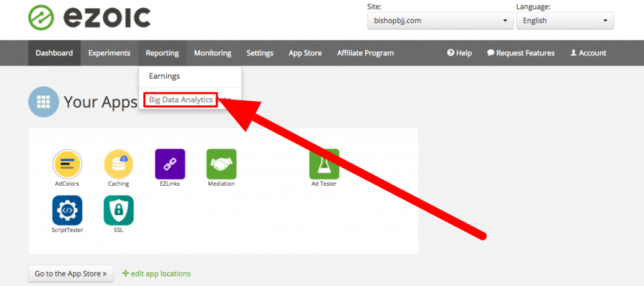Open the AdColors app icon

(67, 164)
